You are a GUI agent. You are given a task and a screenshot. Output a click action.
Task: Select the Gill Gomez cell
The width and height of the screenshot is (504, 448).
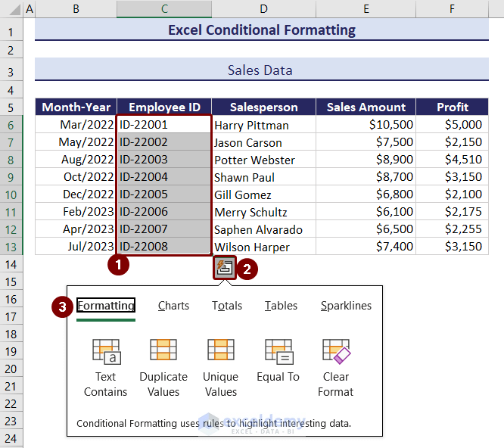[264, 194]
